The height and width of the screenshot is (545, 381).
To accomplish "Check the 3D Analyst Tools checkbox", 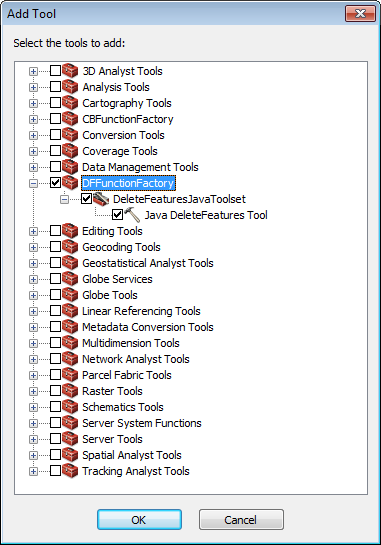I will pyautogui.click(x=56, y=71).
